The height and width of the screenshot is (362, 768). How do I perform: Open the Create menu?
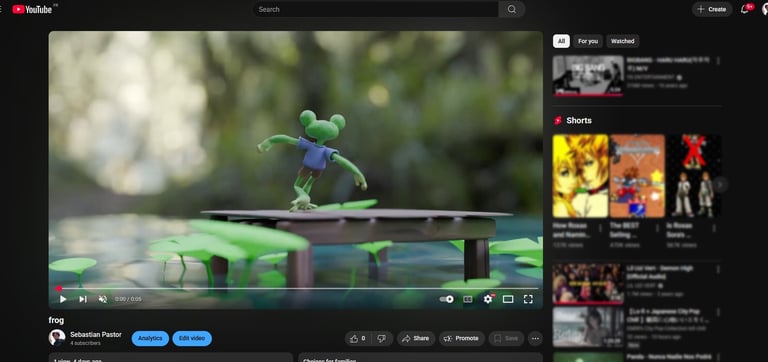tap(712, 9)
